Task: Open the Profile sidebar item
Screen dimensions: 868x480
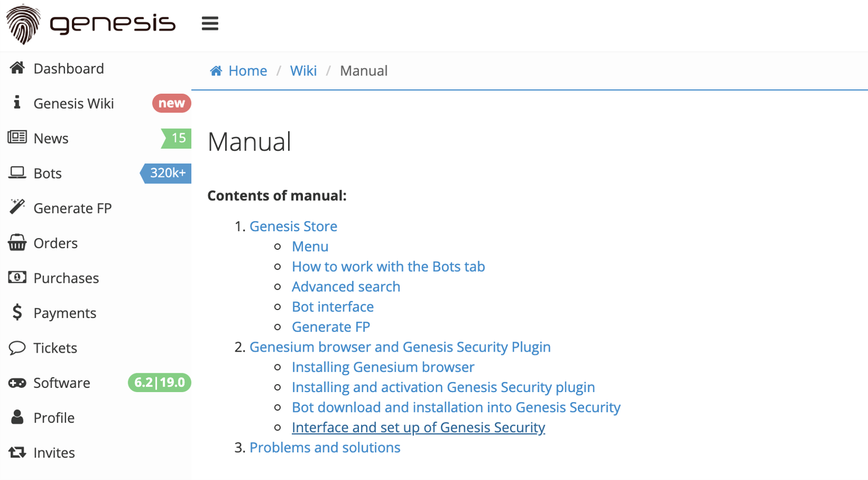Action: (x=54, y=418)
